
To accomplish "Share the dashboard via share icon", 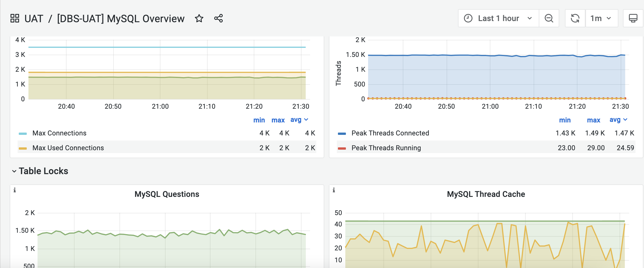I will click(x=218, y=18).
